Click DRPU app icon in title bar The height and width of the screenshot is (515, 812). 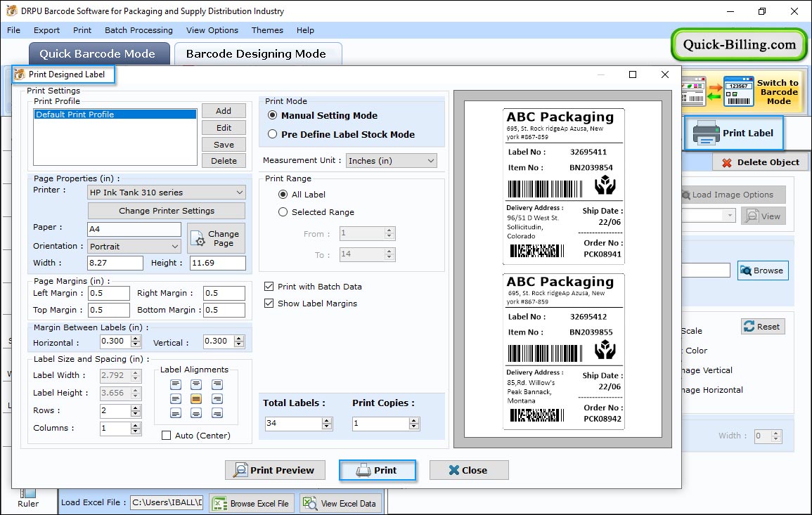click(x=11, y=11)
